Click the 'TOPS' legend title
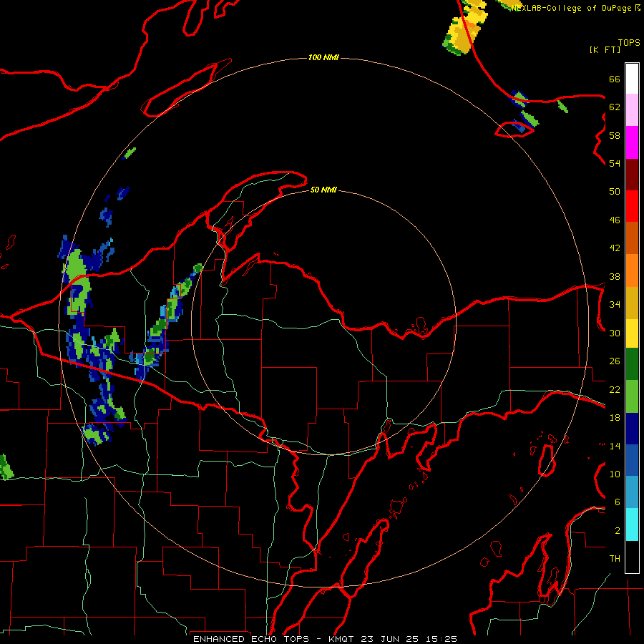Screen dimensions: 644x644 pos(629,43)
